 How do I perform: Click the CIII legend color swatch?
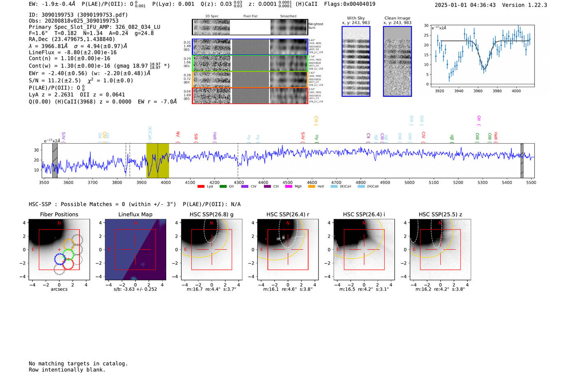pos(267,186)
